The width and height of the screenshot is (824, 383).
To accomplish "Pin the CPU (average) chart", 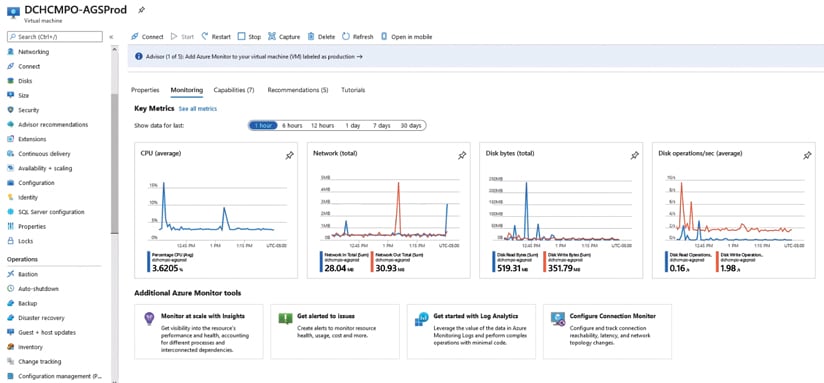I will (x=290, y=156).
